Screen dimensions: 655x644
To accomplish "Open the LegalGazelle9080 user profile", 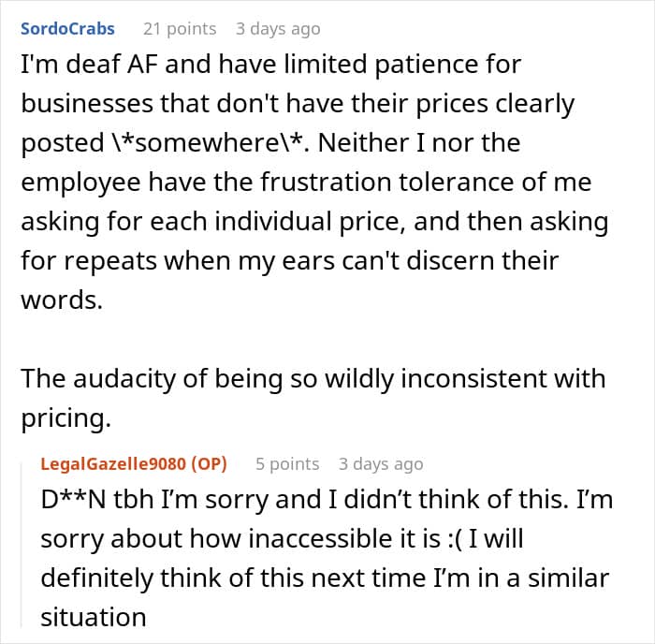I will click(113, 464).
